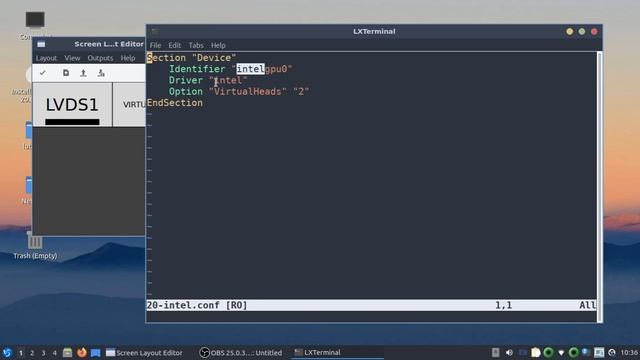Click the Open layout upload-arrow icon

click(x=83, y=73)
